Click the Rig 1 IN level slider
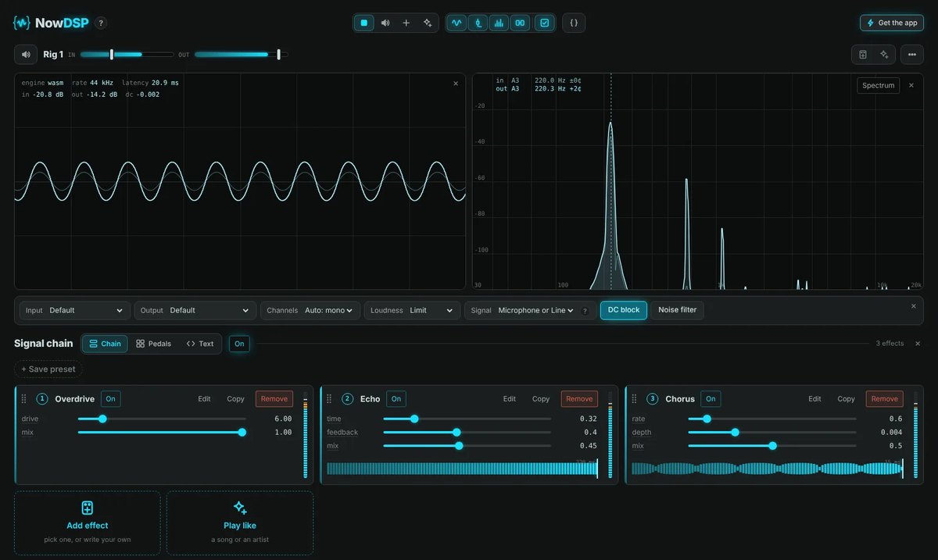The width and height of the screenshot is (938, 560). [x=127, y=55]
